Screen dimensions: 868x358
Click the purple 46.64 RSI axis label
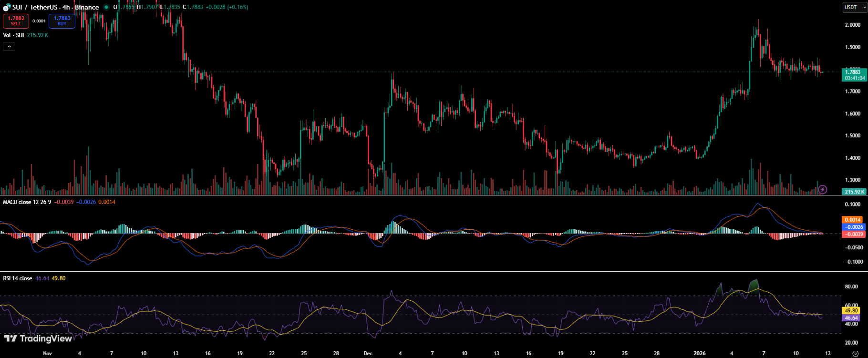pos(851,317)
